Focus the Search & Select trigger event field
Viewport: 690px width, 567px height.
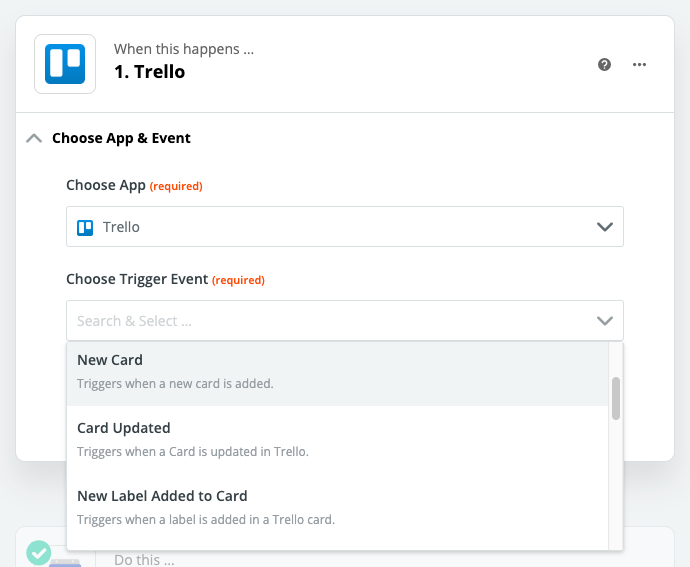click(345, 320)
